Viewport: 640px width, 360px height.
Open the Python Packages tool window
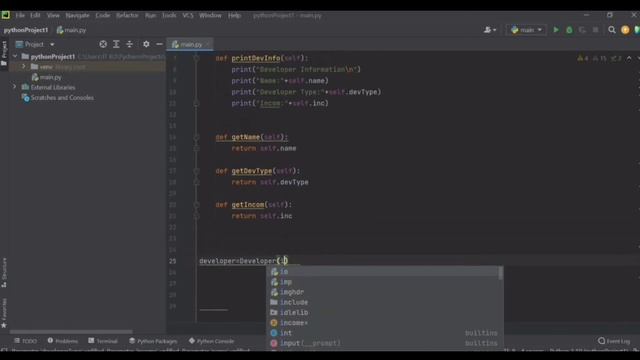click(153, 341)
